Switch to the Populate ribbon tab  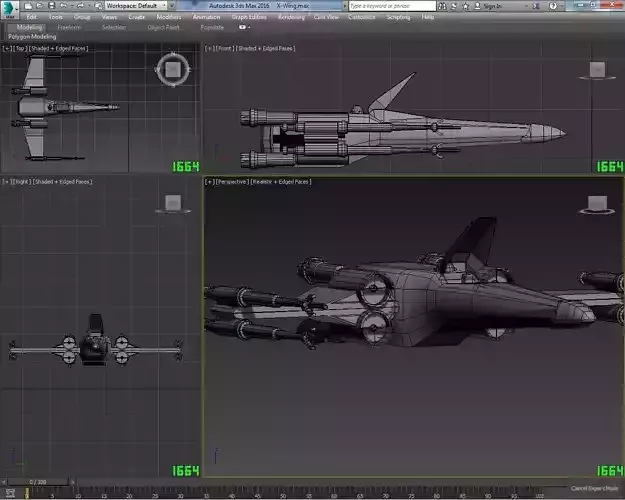[212, 27]
